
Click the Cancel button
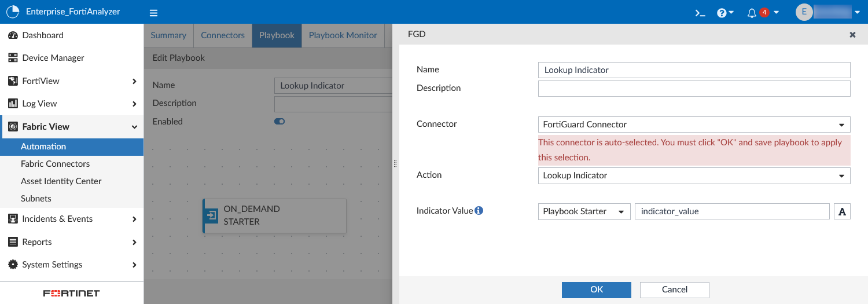(x=674, y=290)
